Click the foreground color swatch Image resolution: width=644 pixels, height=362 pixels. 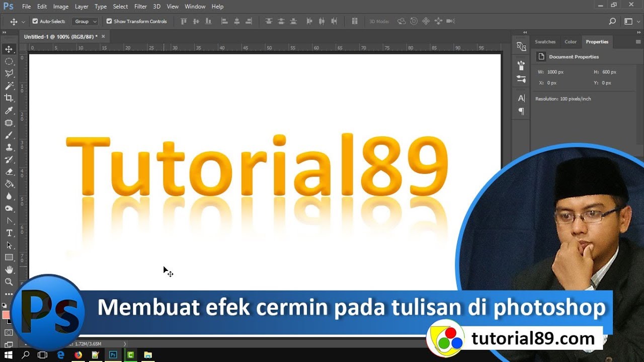coord(6,315)
